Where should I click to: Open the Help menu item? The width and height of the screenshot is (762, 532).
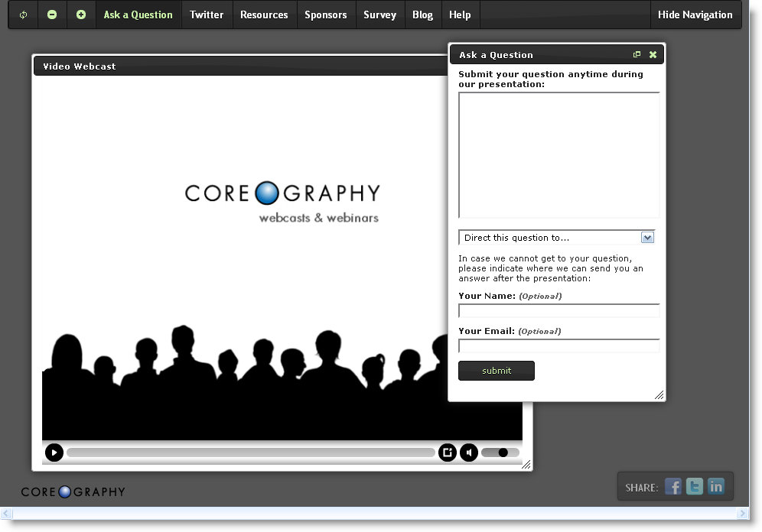tap(460, 15)
